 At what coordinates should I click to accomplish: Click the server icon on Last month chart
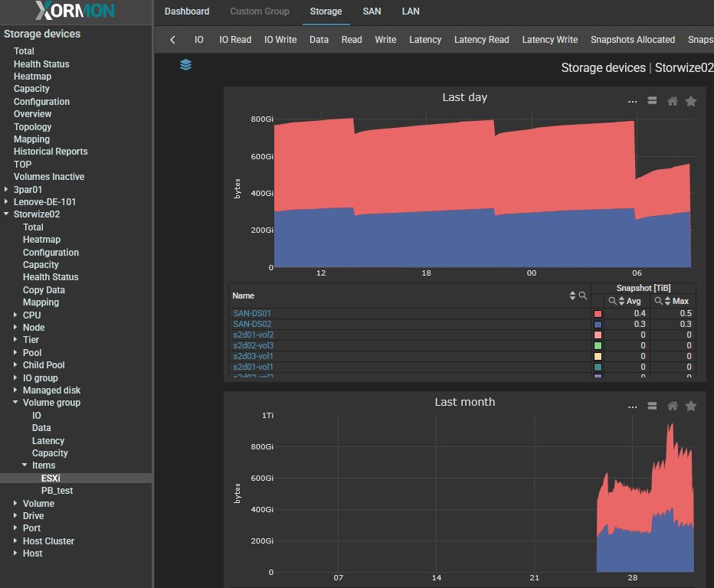652,406
